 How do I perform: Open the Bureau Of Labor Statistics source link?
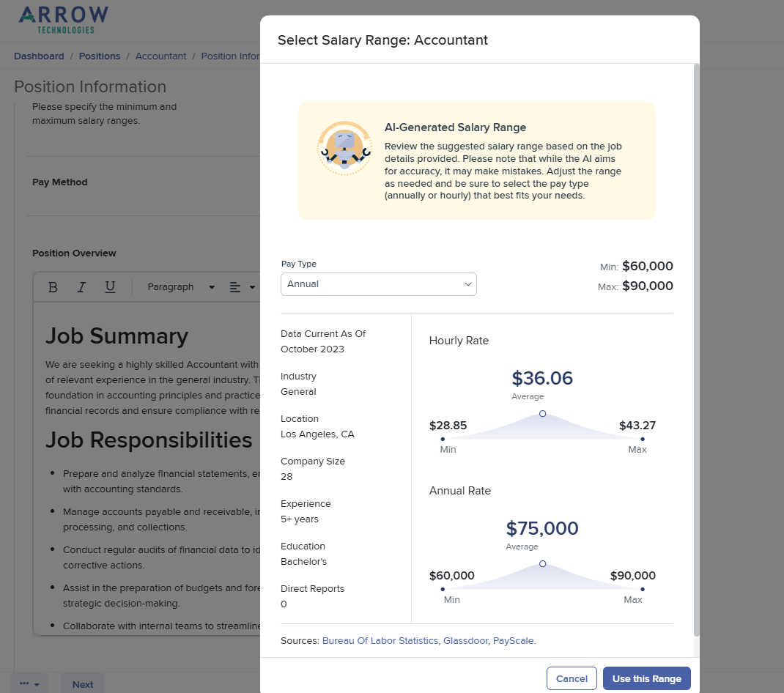[x=380, y=640]
